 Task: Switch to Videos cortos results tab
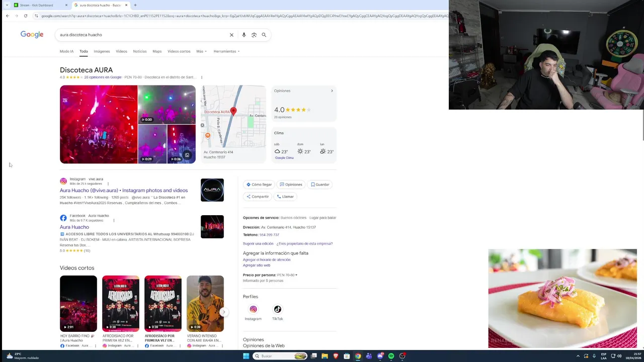[x=179, y=51]
